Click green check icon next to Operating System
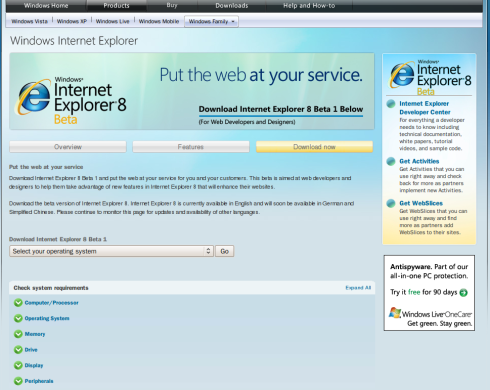The width and height of the screenshot is (490, 390). coord(18,318)
